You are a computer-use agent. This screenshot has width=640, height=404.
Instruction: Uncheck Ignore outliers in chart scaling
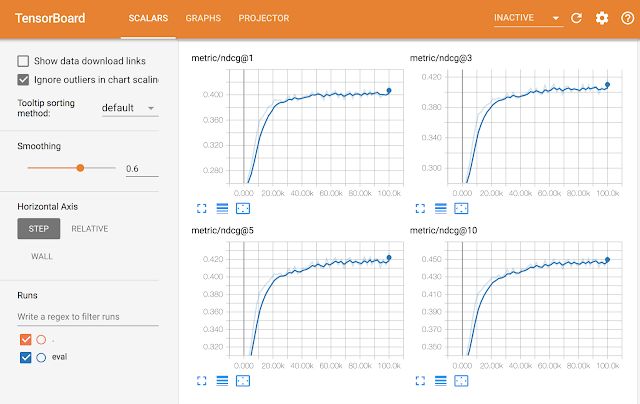pos(23,80)
